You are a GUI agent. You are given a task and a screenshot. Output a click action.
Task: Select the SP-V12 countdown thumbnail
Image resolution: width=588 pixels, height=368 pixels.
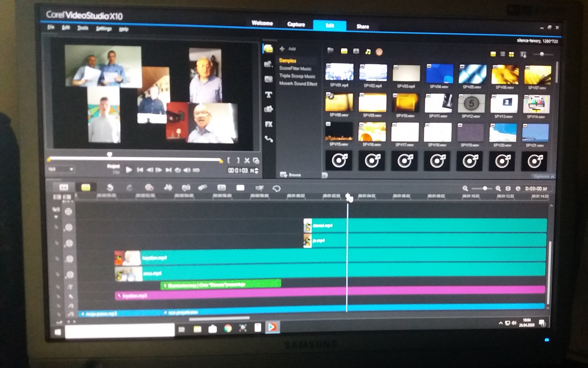pyautogui.click(x=471, y=103)
